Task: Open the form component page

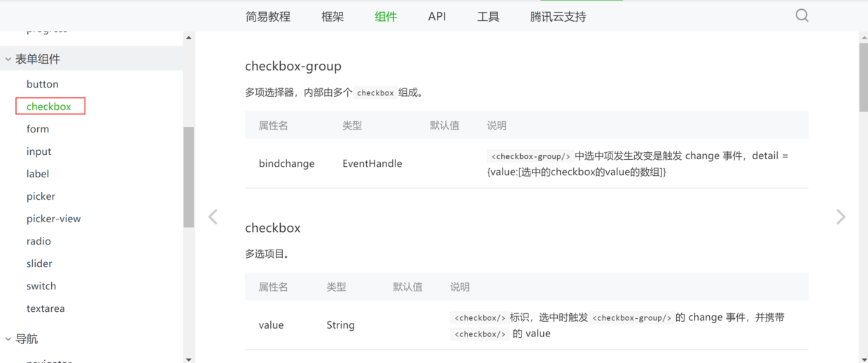Action: 38,129
